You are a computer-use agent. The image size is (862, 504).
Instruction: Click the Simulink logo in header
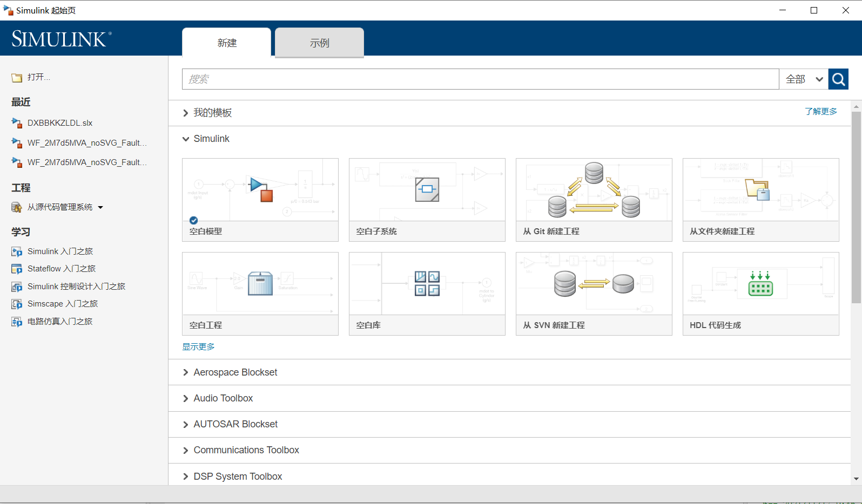tap(62, 39)
